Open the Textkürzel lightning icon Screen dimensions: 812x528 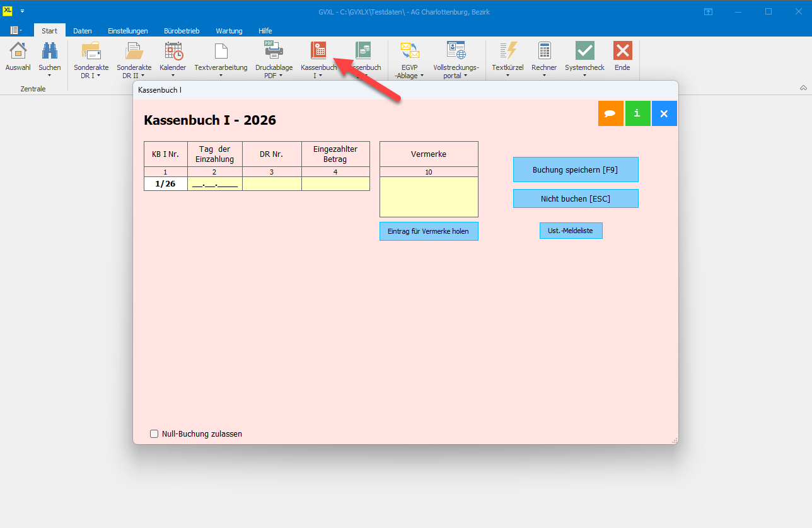pyautogui.click(x=507, y=50)
